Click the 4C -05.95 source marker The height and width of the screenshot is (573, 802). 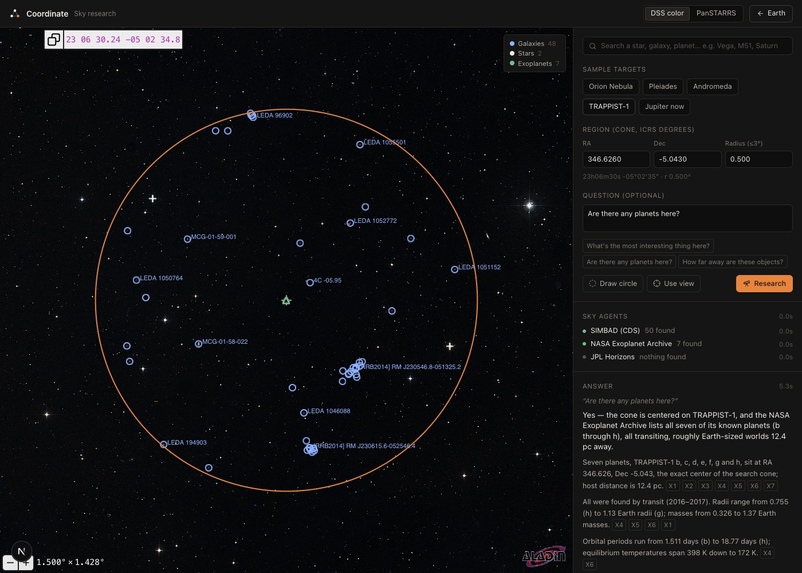click(310, 282)
